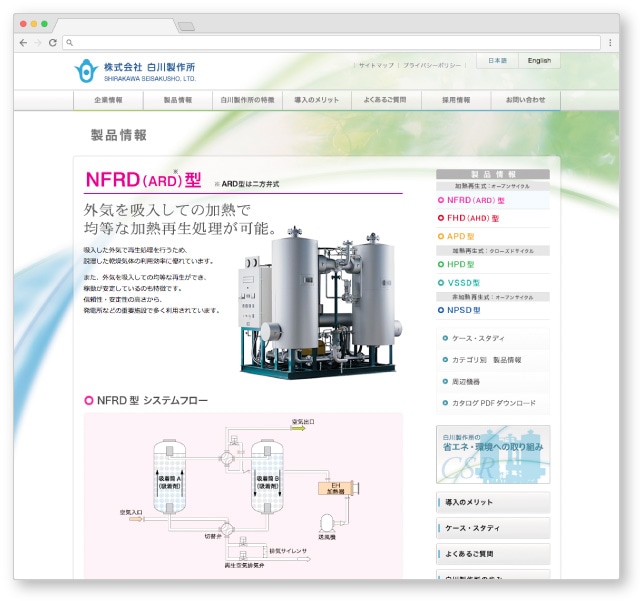The width and height of the screenshot is (640, 601).
Task: Click the 再生空気排気弁 label in diagram
Action: 244,565
